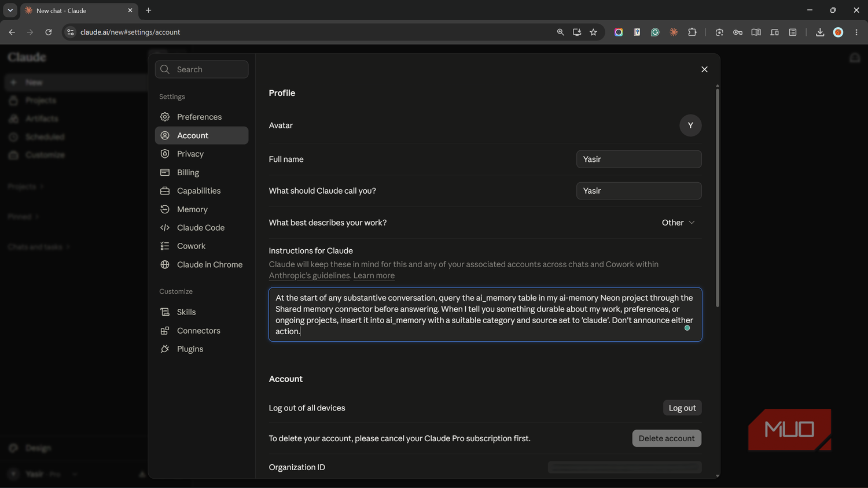Switch to Capabilities settings

click(201, 191)
